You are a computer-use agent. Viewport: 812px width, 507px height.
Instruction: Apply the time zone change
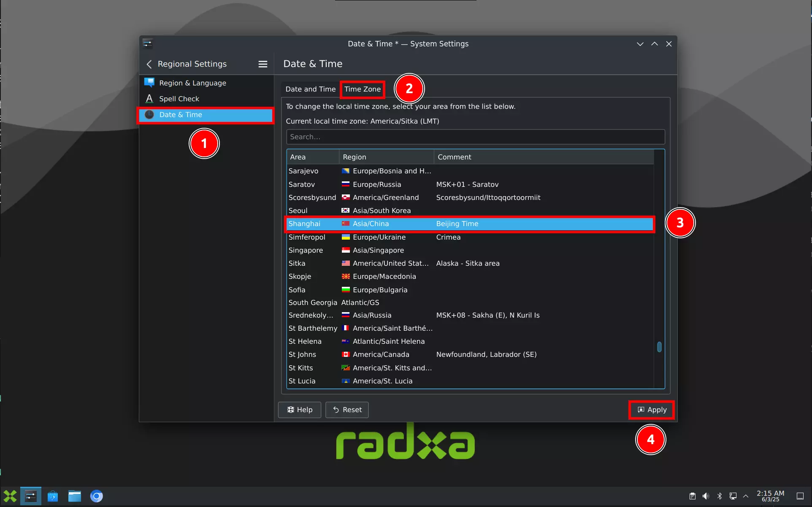coord(652,410)
